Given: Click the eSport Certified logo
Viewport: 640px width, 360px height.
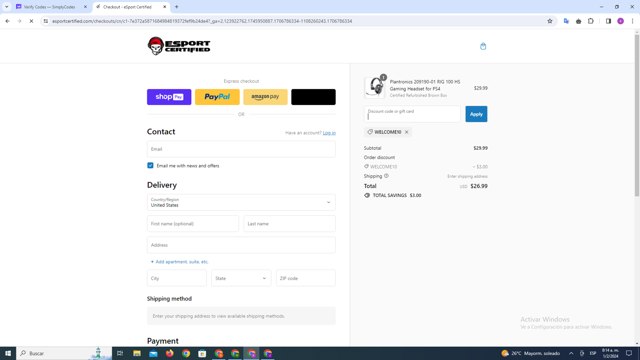Looking at the screenshot, I should (x=179, y=46).
